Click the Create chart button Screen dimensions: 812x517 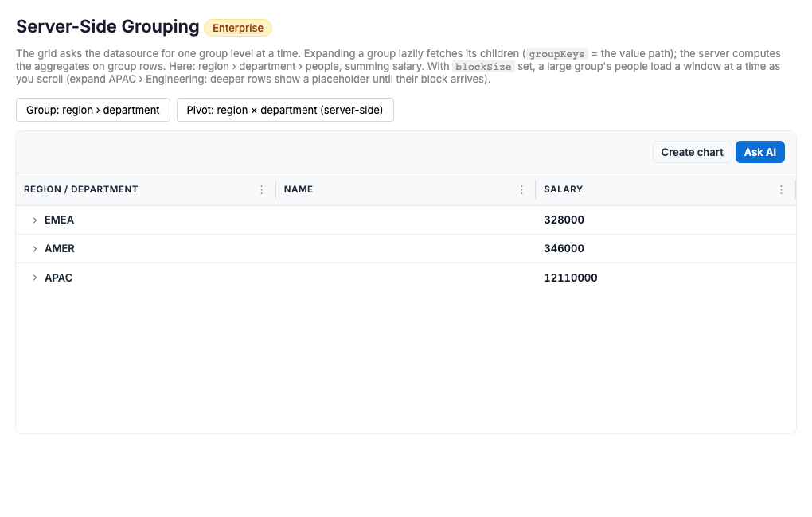692,152
